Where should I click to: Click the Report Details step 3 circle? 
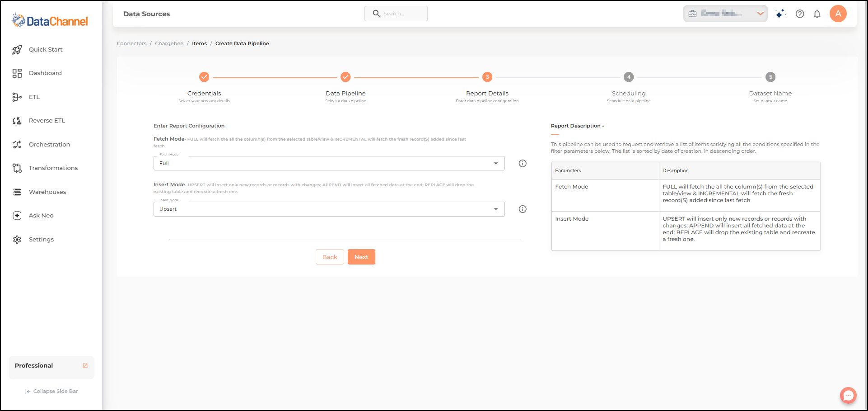coord(487,77)
